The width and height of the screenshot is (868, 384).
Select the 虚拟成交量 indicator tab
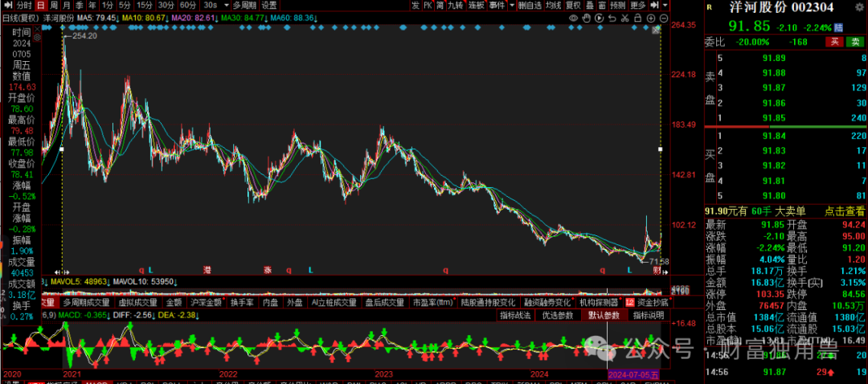pyautogui.click(x=139, y=303)
